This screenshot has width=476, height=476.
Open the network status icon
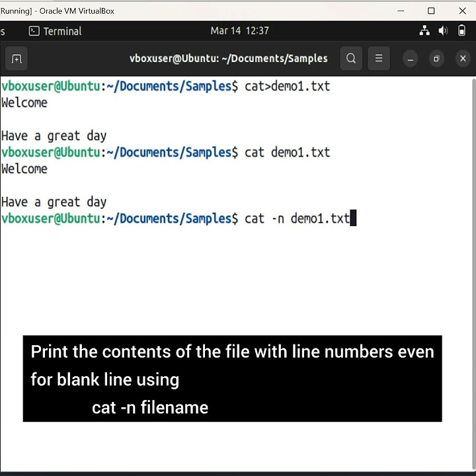tap(424, 31)
